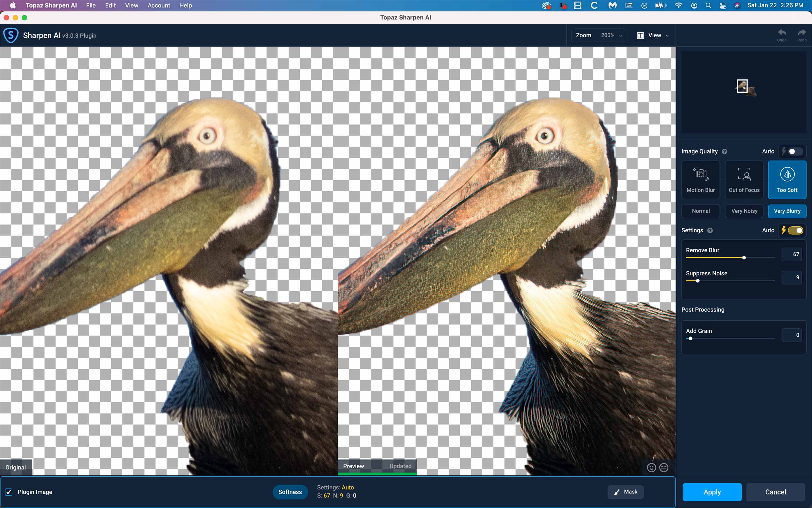
Task: Uncheck the Plugin Image checkbox
Action: [9, 492]
